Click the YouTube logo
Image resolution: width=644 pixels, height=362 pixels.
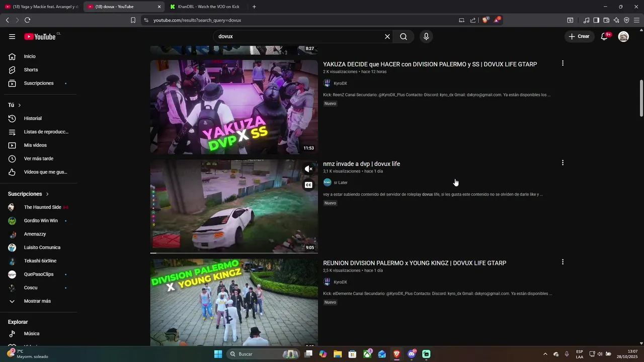point(40,36)
